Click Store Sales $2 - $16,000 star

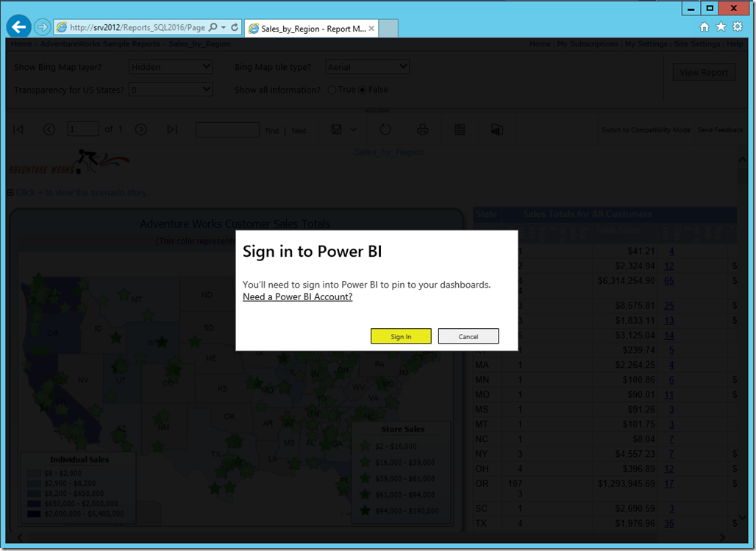(x=365, y=446)
